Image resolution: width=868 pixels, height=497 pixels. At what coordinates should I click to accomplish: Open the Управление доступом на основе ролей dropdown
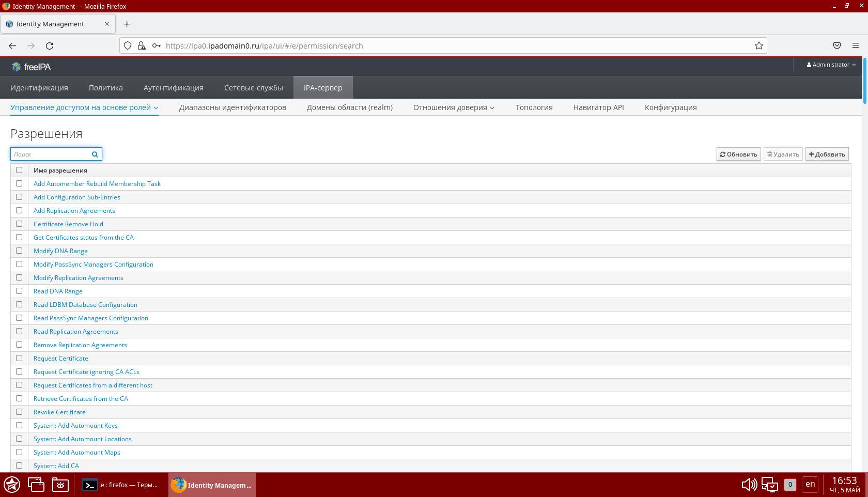84,107
